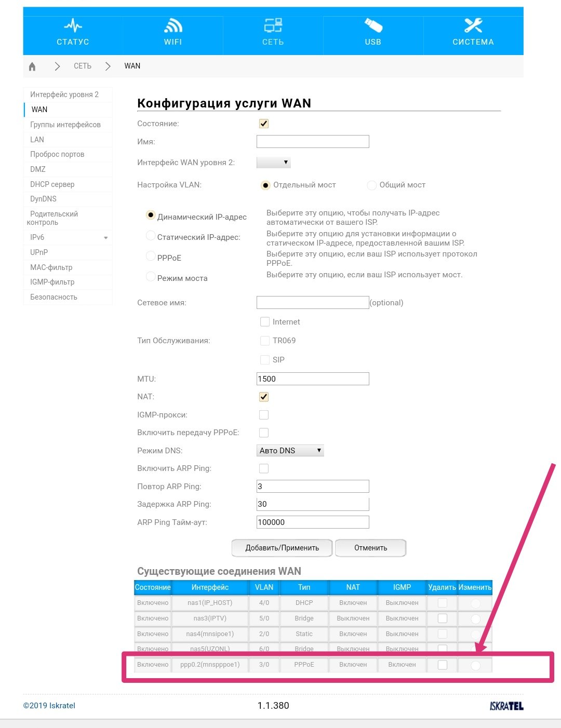Open the USB drive icon
561x728 pixels.
(373, 25)
